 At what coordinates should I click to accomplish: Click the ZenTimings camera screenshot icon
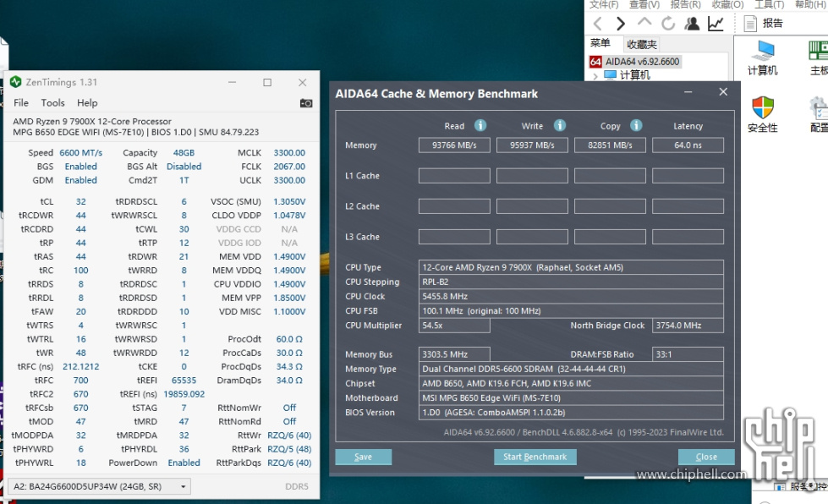pyautogui.click(x=306, y=103)
